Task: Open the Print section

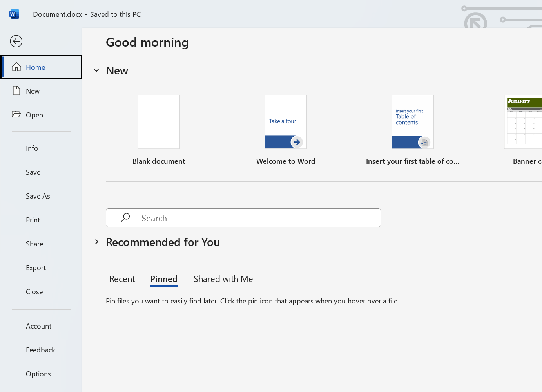Action: click(33, 220)
